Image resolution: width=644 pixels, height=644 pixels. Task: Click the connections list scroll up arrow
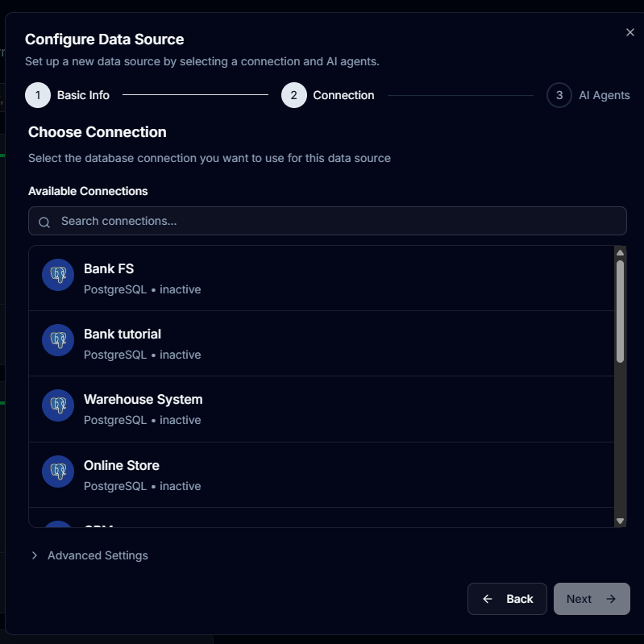(x=620, y=252)
